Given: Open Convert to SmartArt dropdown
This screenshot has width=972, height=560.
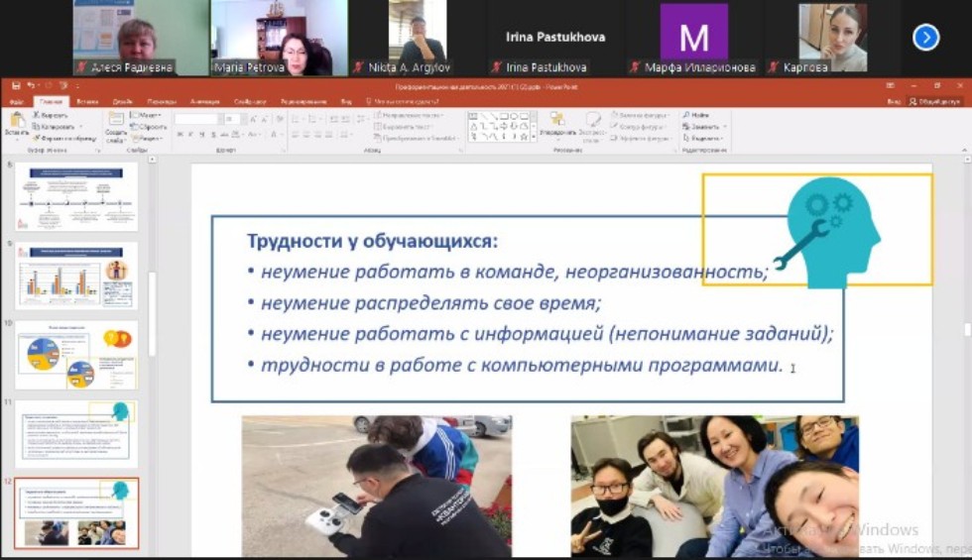Looking at the screenshot, I should pos(418,138).
